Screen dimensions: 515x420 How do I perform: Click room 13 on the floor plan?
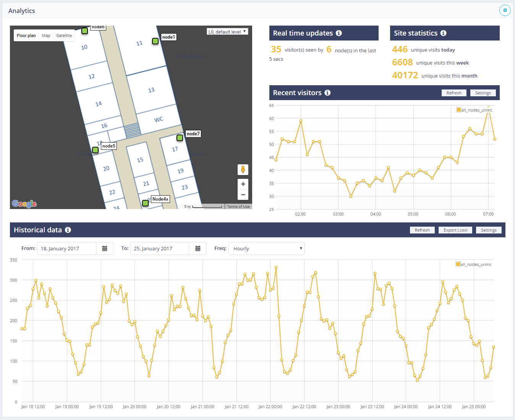[151, 90]
